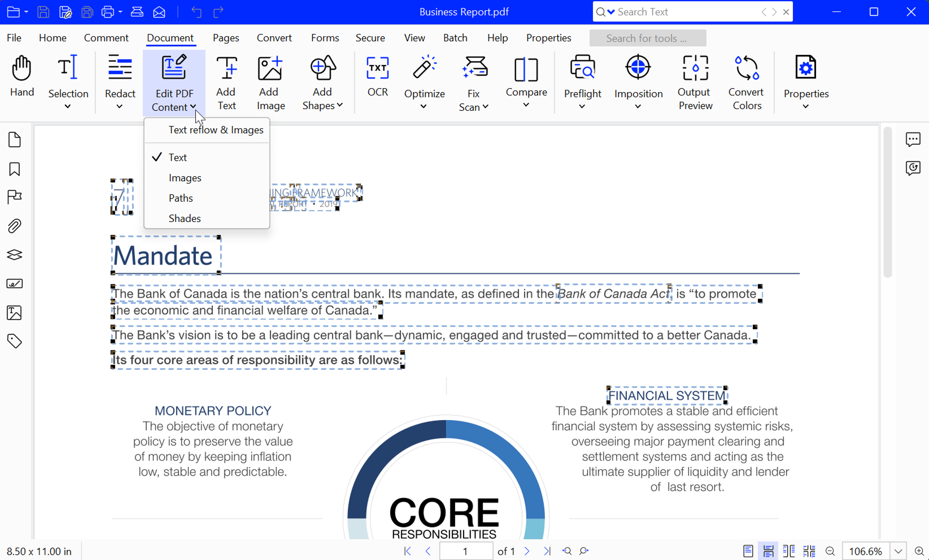Image resolution: width=929 pixels, height=560 pixels.
Task: Open the Fix Scan dropdown
Action: pos(486,107)
